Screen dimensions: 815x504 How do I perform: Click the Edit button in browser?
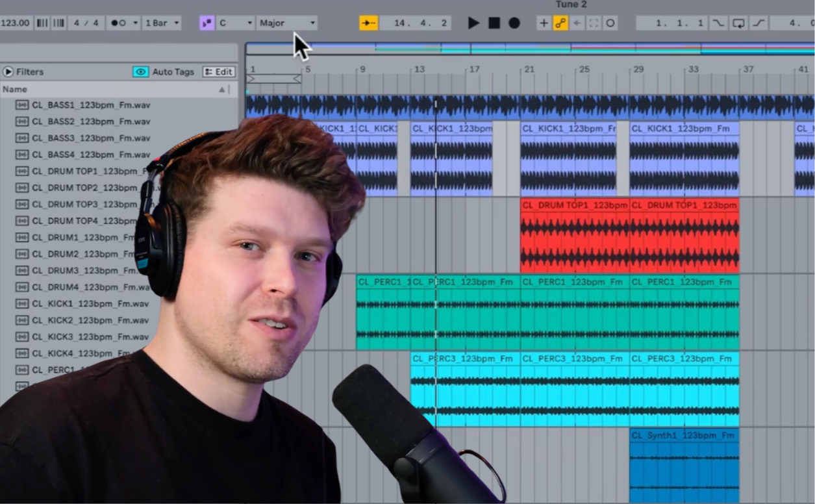pyautogui.click(x=218, y=71)
